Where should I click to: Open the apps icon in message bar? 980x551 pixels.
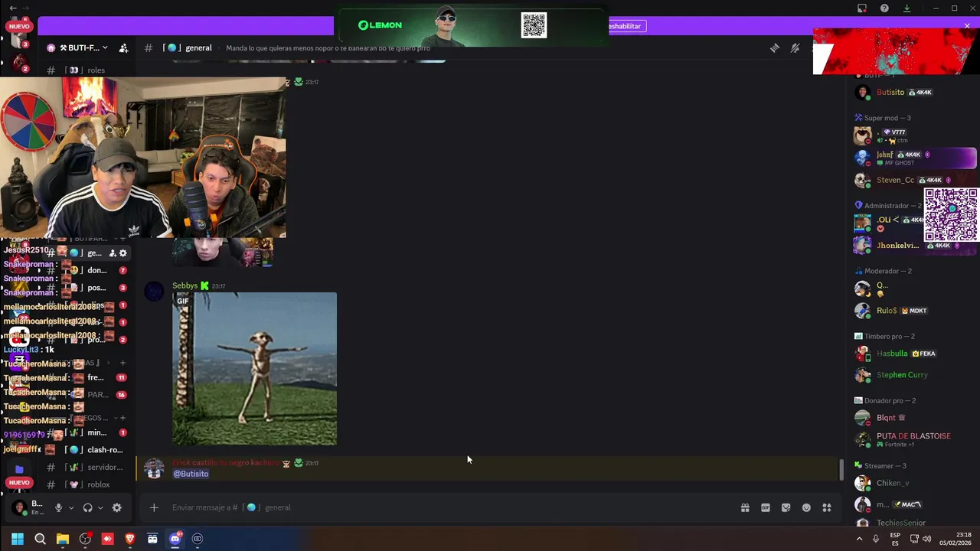pyautogui.click(x=827, y=507)
